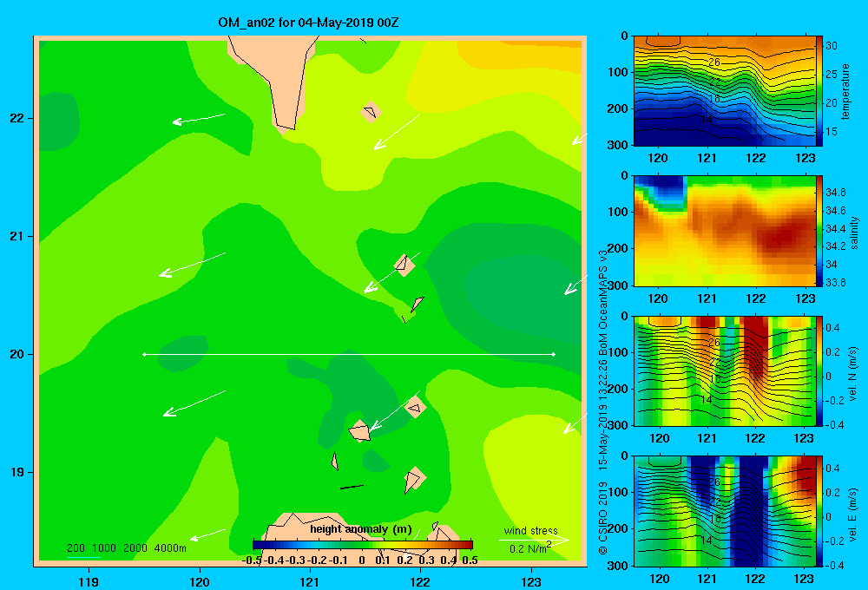The width and height of the screenshot is (868, 590).
Task: Click the 'vel. N (m/s)' axis label
Action: click(853, 374)
